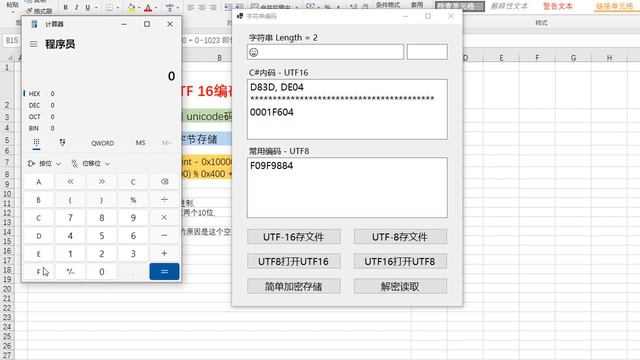640x360 pixels.
Task: Open the fill color dropdown arrow
Action: 139,7
